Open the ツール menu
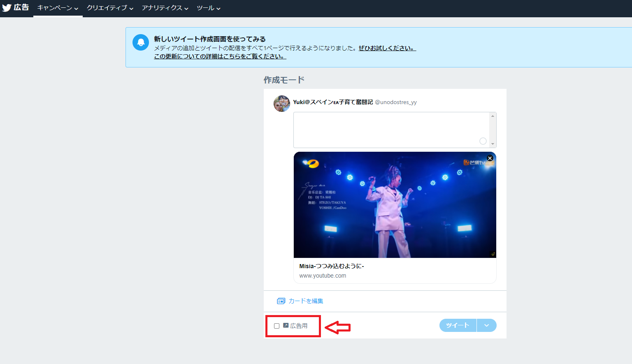This screenshot has height=364, width=632. tap(209, 8)
